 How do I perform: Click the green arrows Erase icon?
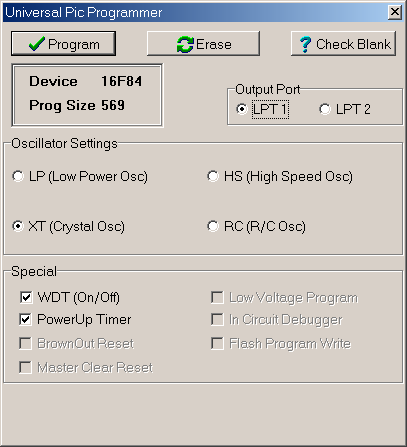click(185, 44)
